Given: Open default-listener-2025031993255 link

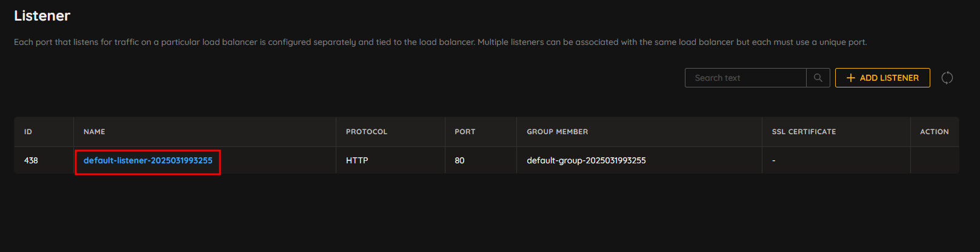Looking at the screenshot, I should (x=148, y=160).
